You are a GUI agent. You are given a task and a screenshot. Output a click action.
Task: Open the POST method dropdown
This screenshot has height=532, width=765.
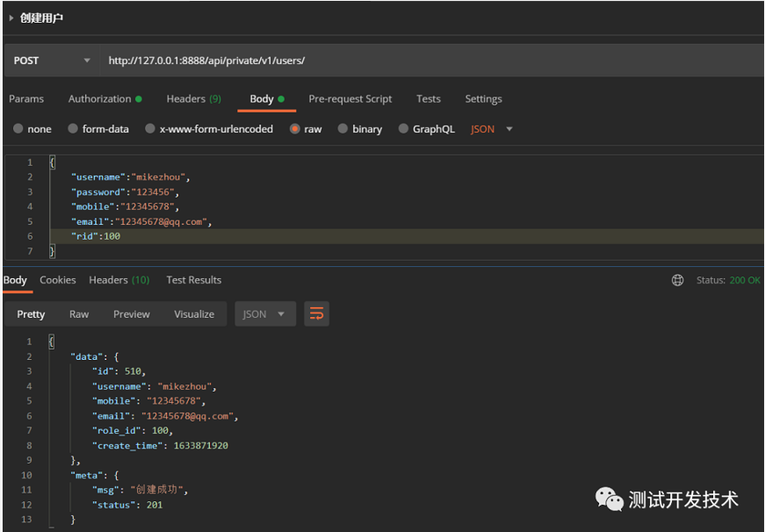point(52,61)
